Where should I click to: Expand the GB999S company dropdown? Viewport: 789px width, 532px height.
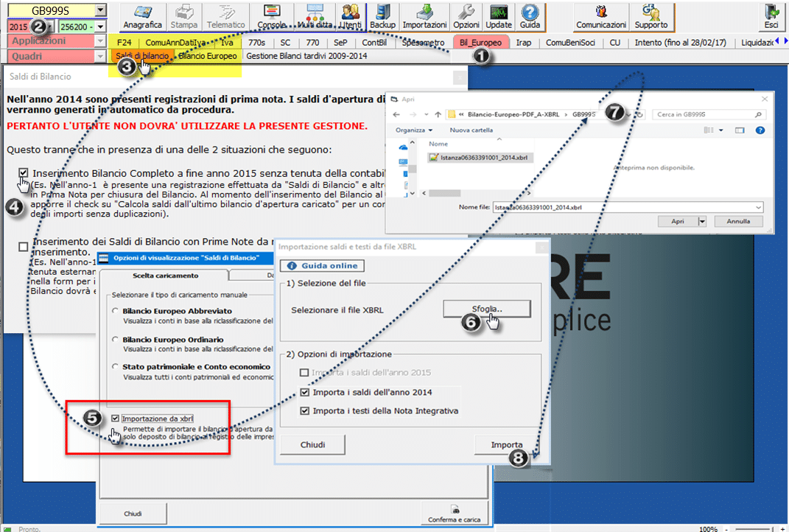click(101, 10)
